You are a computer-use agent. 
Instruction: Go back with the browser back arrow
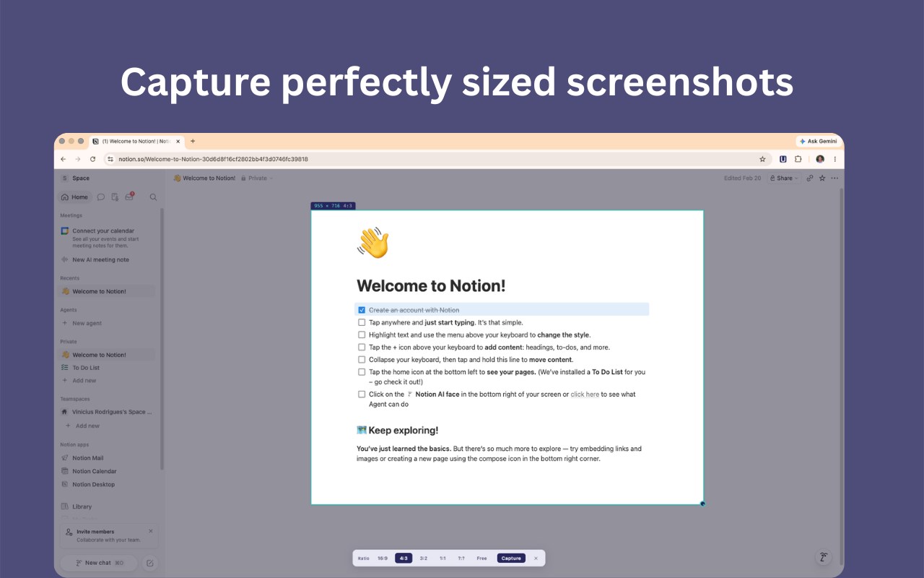tap(63, 159)
